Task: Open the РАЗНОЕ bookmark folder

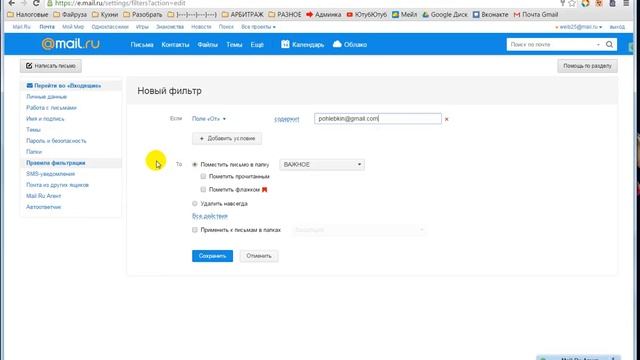Action: coord(285,14)
